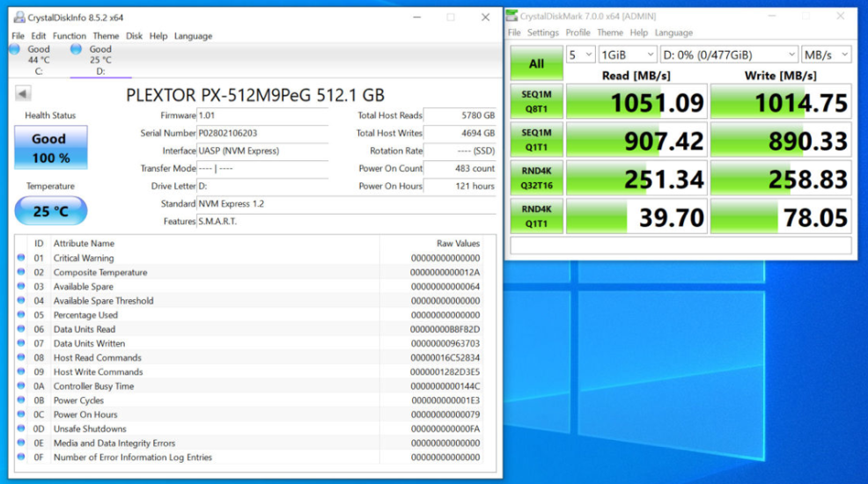
Task: Start the SEQ1M Q8T1 test
Action: 536,101
